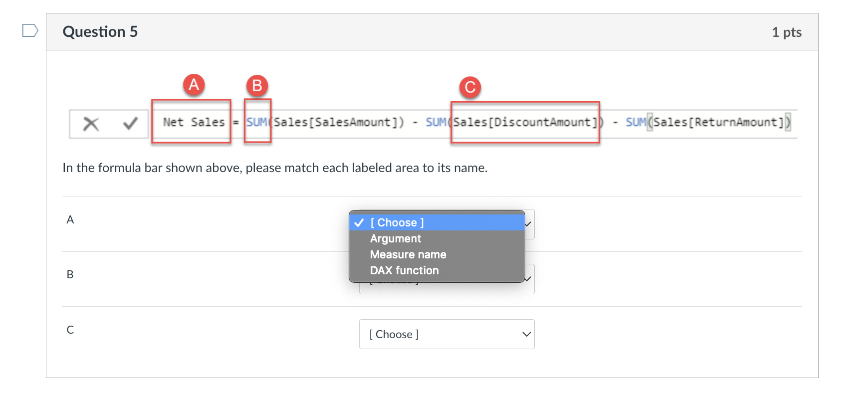Click the '1 pts' text

[x=787, y=32]
